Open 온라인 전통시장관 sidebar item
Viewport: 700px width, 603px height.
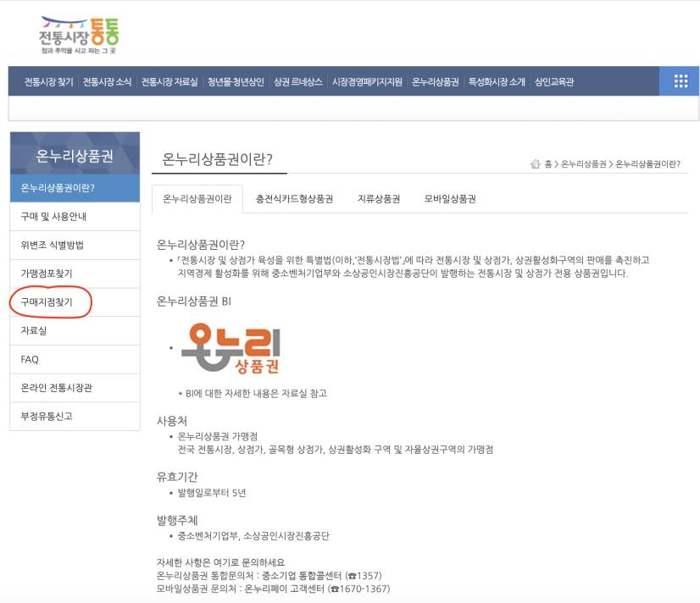[x=75, y=388]
